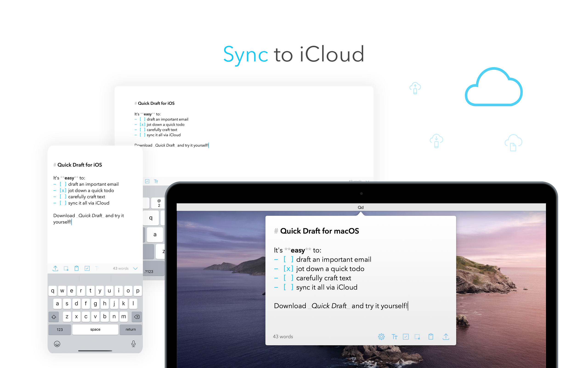Click the share icon in macOS toolbar
Screen dimensions: 588x368
pyautogui.click(x=446, y=336)
